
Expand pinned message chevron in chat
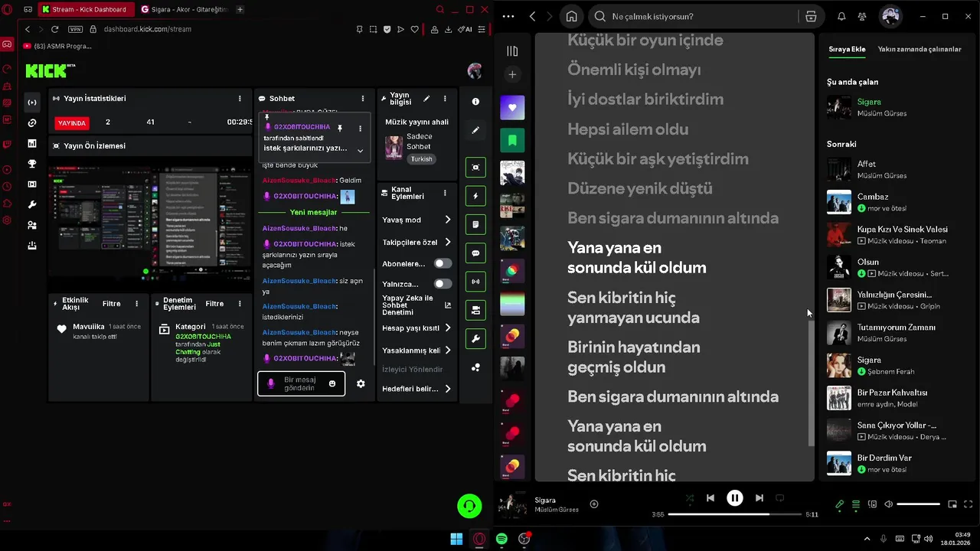coord(361,151)
